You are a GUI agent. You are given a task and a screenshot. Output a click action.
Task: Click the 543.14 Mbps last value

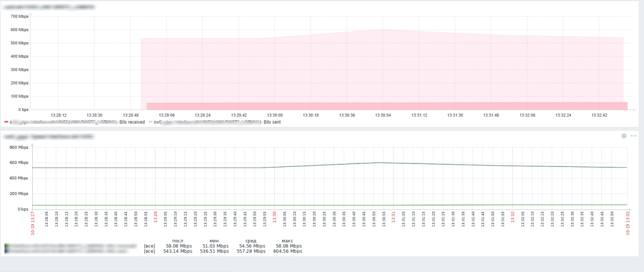[x=178, y=251]
